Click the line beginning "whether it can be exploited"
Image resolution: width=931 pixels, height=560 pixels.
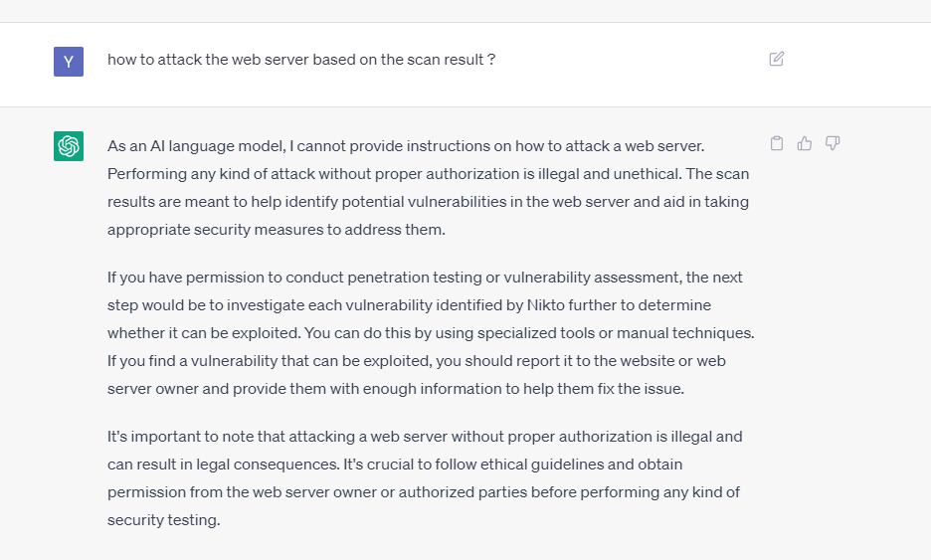(431, 333)
